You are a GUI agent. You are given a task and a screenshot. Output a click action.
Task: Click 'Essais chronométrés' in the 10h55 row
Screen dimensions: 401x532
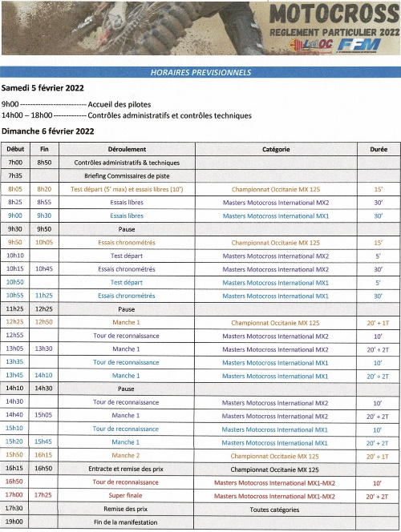tap(126, 296)
